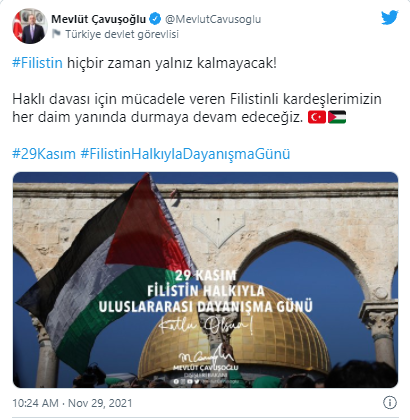Click the government official flag icon

[56, 34]
